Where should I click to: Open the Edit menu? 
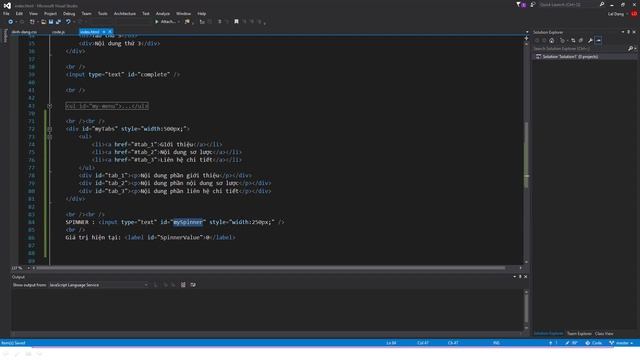19,13
